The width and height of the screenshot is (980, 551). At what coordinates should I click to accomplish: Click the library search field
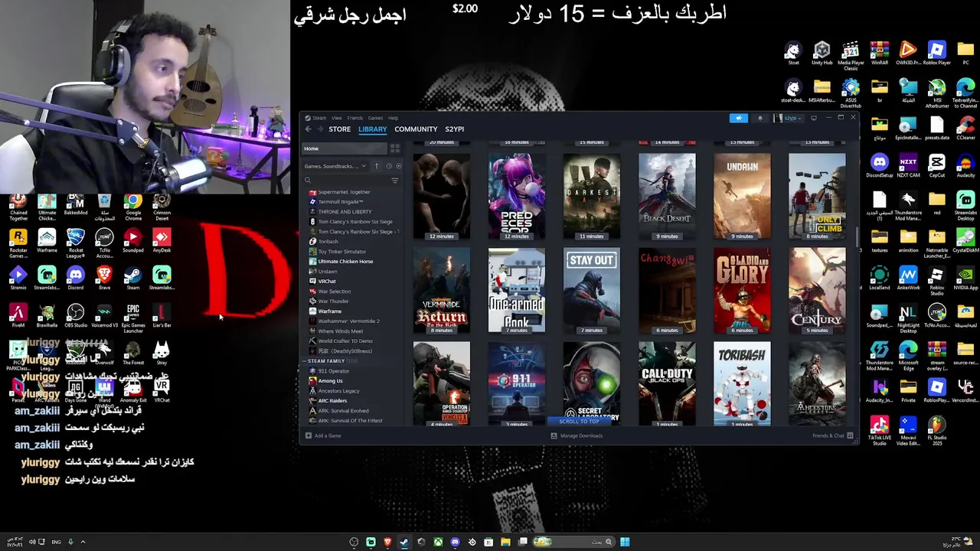click(346, 181)
